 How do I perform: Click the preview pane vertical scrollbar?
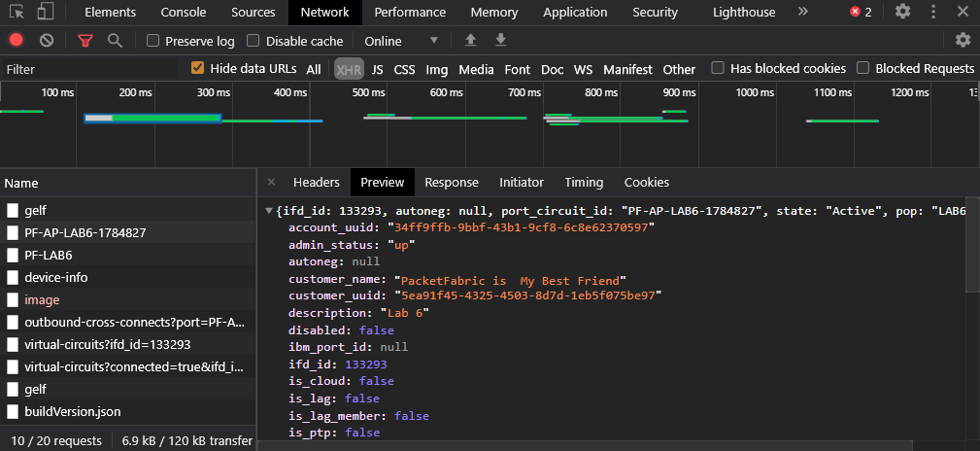[973, 247]
